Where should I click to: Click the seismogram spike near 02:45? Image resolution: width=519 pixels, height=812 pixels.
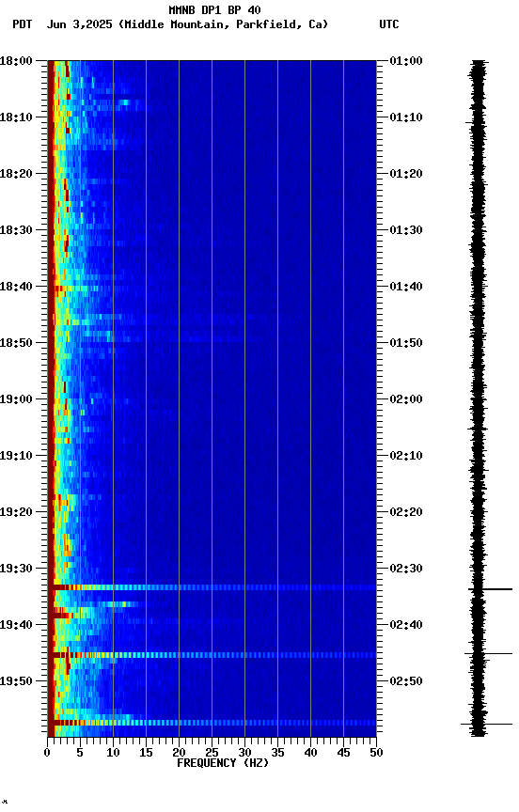click(x=488, y=654)
